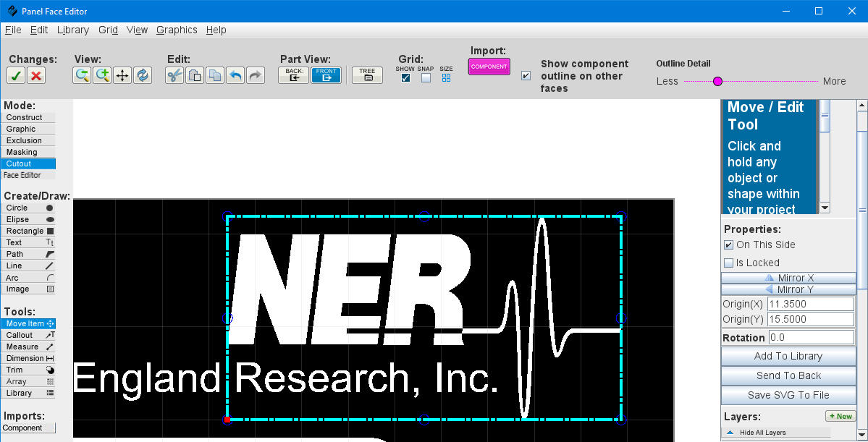Open the Grid menu
The image size is (868, 442).
click(108, 30)
